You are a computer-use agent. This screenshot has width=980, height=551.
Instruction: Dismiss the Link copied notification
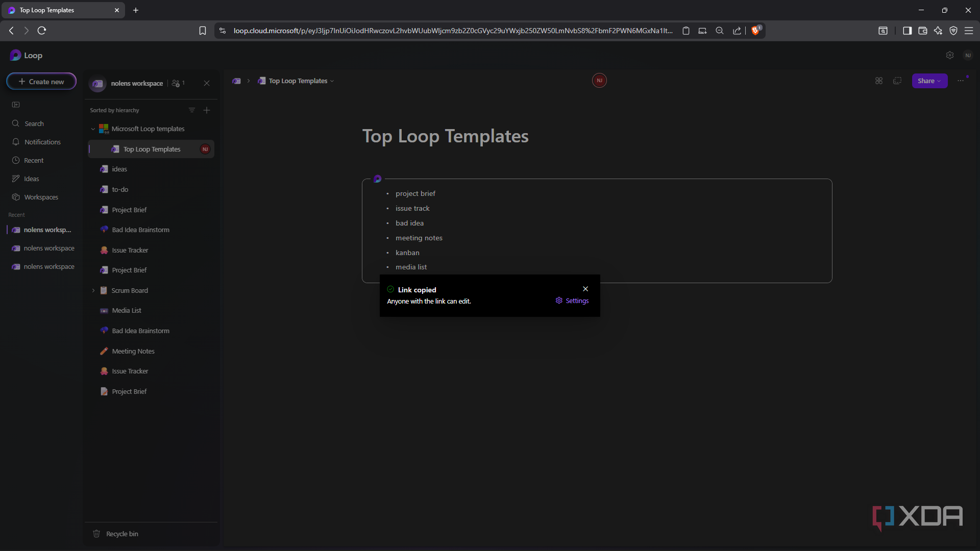click(x=585, y=289)
